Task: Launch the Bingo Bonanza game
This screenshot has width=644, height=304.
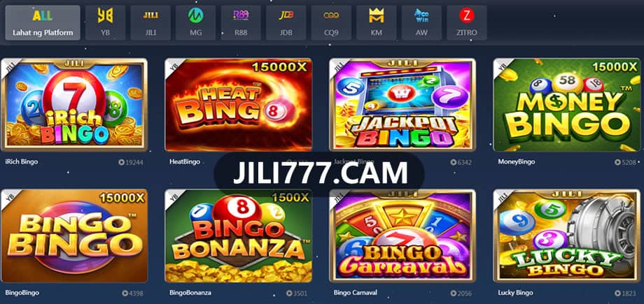Action: point(238,236)
